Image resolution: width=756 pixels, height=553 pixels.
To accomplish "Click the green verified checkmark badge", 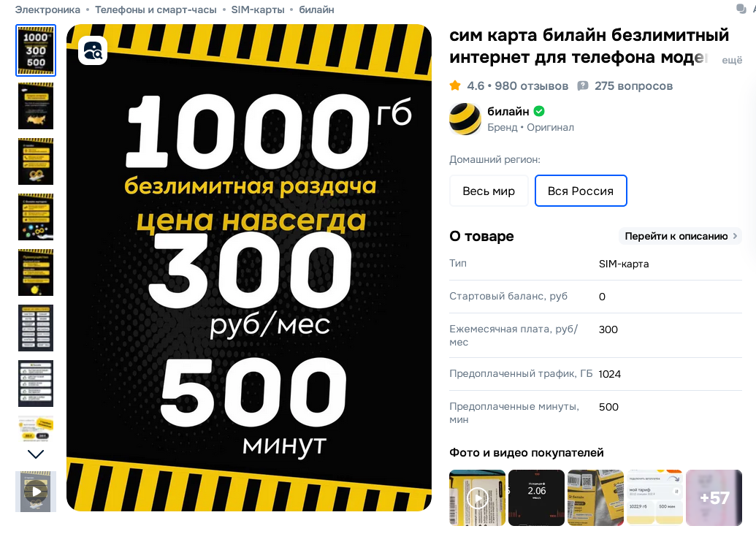I will click(539, 111).
